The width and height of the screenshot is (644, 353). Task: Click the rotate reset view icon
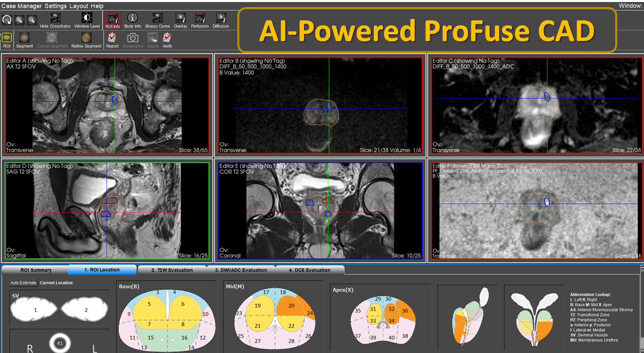point(7,20)
